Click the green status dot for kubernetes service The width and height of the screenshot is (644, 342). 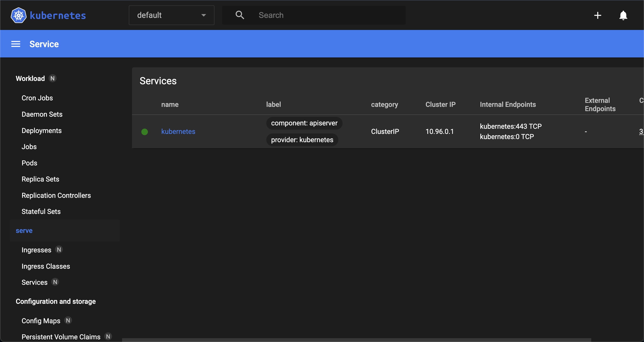144,131
